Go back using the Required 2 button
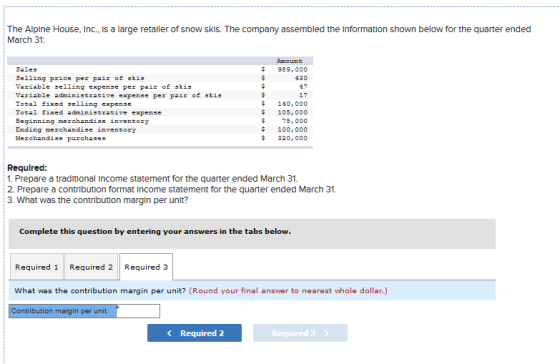560x364 pixels. pyautogui.click(x=194, y=333)
